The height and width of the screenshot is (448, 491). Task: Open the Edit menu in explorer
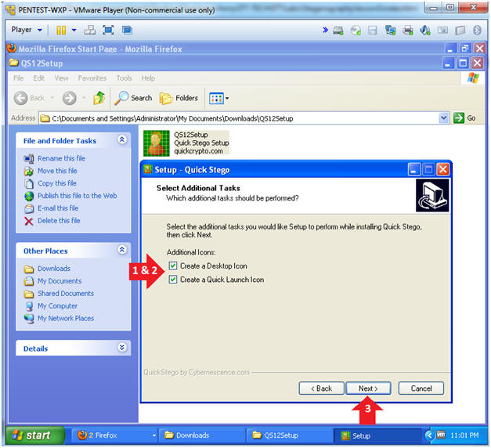39,78
